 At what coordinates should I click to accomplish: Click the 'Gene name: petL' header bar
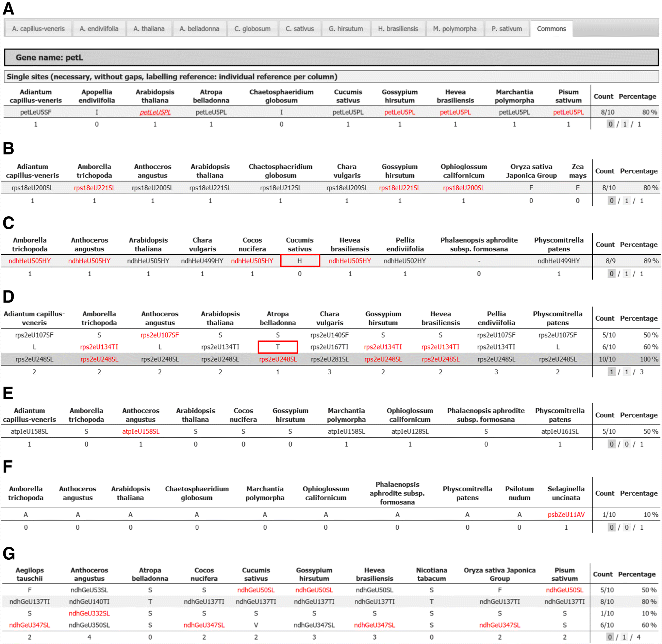(x=331, y=57)
